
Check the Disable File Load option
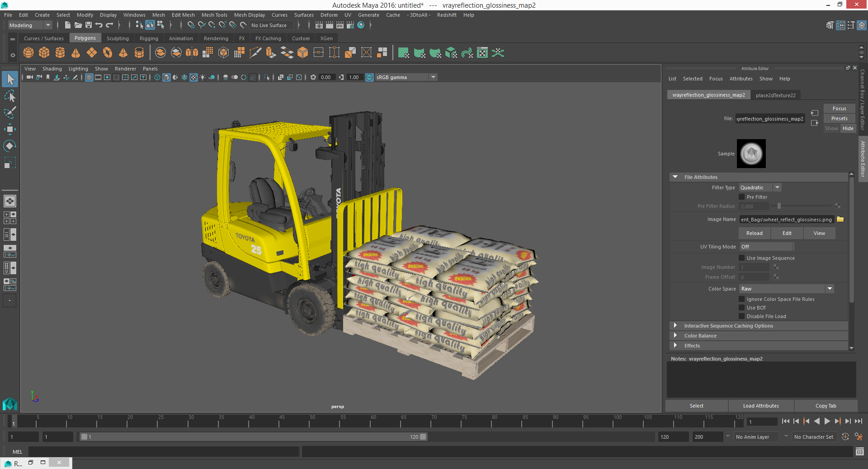[741, 316]
